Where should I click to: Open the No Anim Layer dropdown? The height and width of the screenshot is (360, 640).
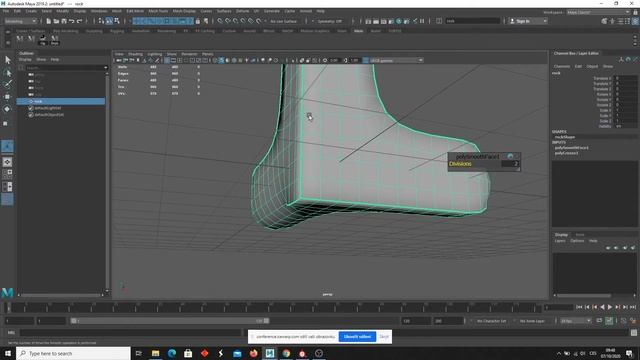[x=532, y=321]
